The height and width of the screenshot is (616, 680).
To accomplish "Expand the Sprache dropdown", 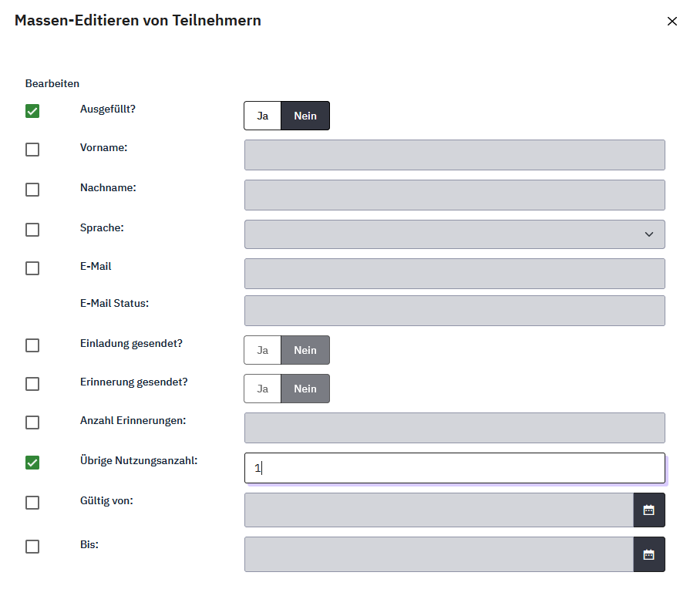I will click(x=454, y=234).
